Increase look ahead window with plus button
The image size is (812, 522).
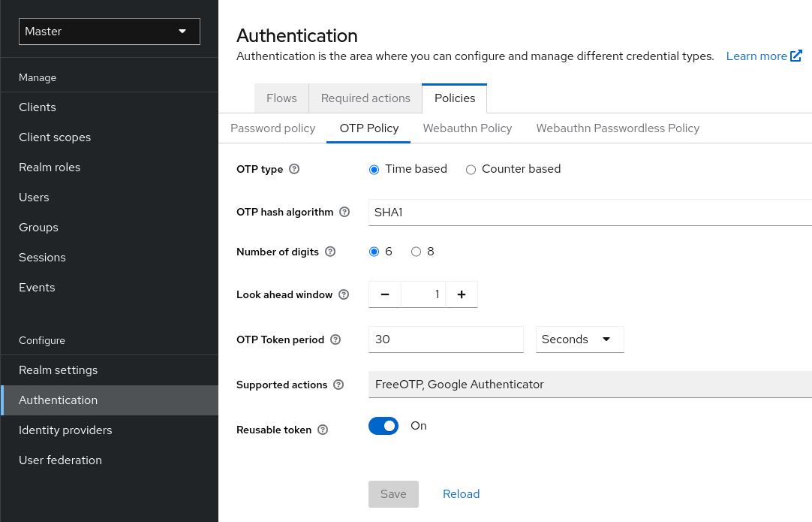pyautogui.click(x=462, y=294)
